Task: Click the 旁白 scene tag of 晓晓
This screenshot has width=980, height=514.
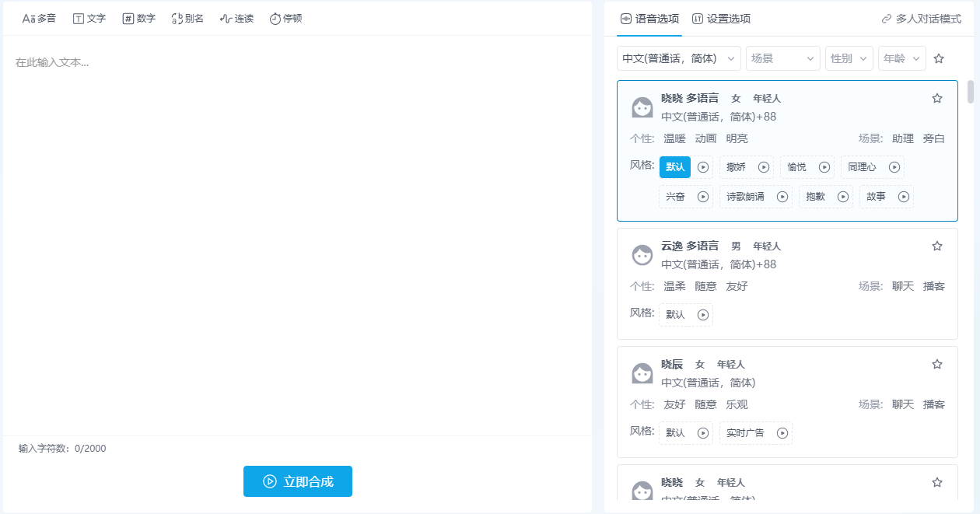Action: point(934,138)
